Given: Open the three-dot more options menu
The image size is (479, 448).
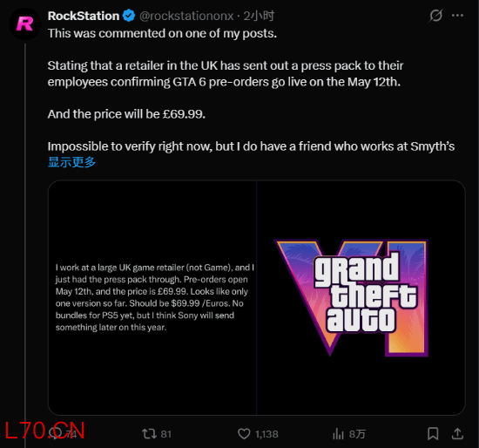Looking at the screenshot, I should [x=457, y=16].
